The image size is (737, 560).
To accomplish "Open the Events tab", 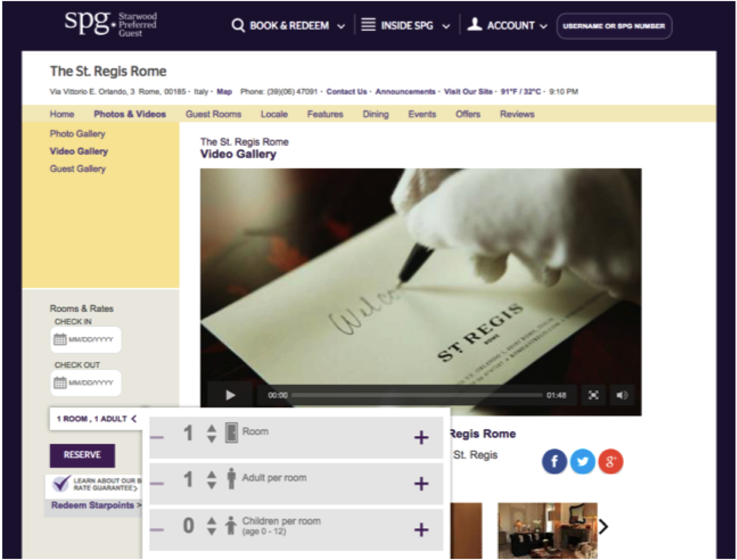I will [x=422, y=114].
